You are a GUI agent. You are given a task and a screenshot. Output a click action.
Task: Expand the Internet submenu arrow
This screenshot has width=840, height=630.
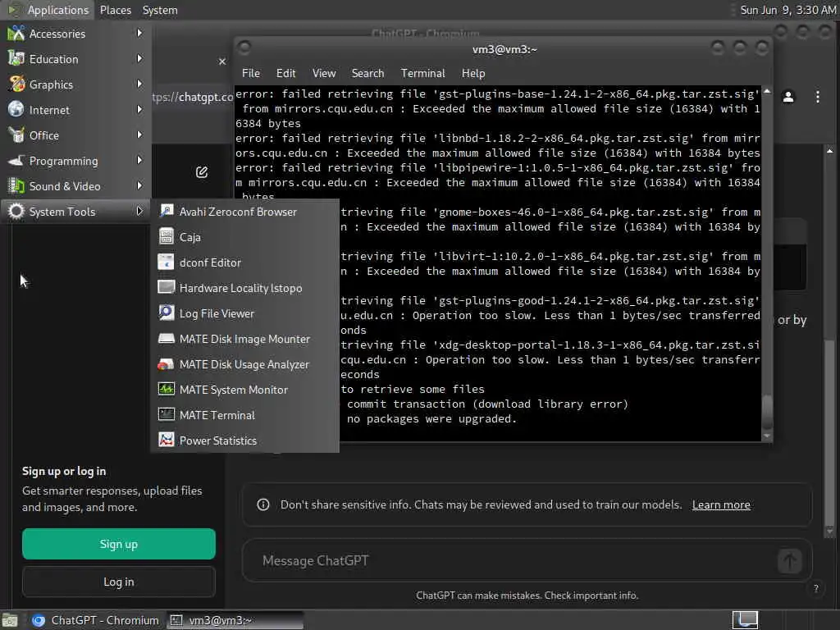pyautogui.click(x=139, y=109)
